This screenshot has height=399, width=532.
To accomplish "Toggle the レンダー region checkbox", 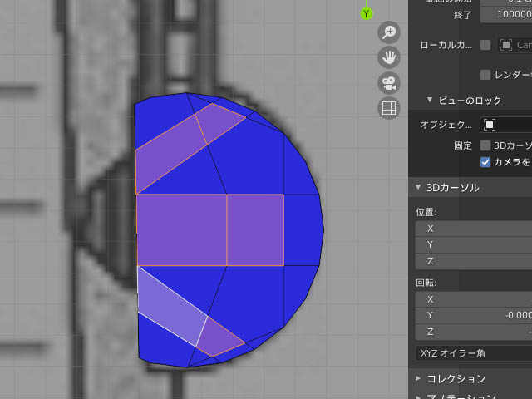I will pos(485,75).
